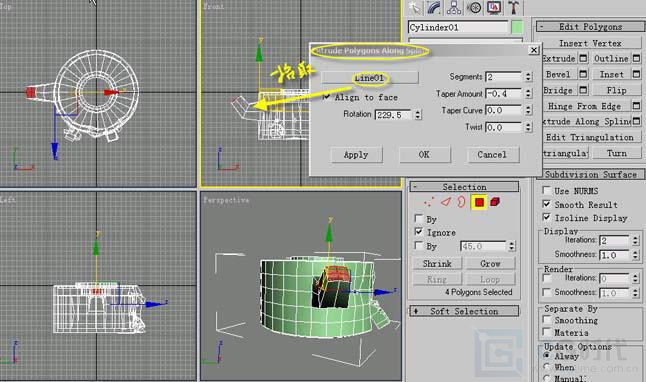Click the Taper Amount value field

pyautogui.click(x=503, y=94)
